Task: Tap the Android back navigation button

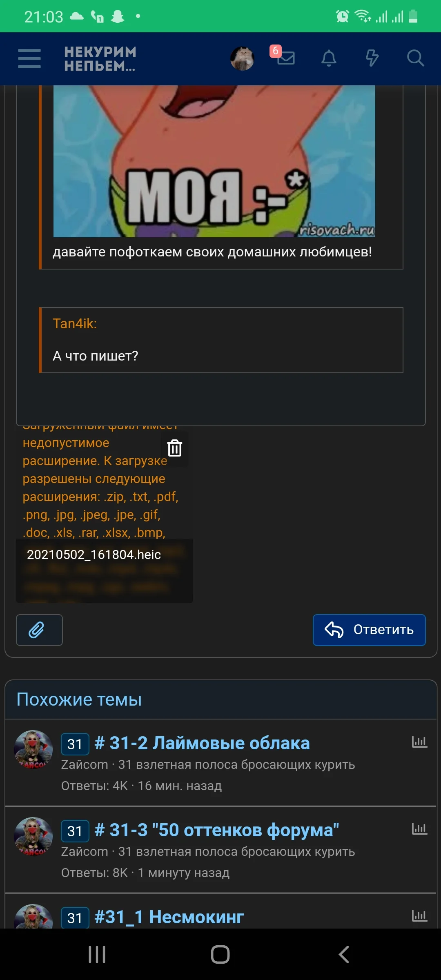Action: point(344,955)
